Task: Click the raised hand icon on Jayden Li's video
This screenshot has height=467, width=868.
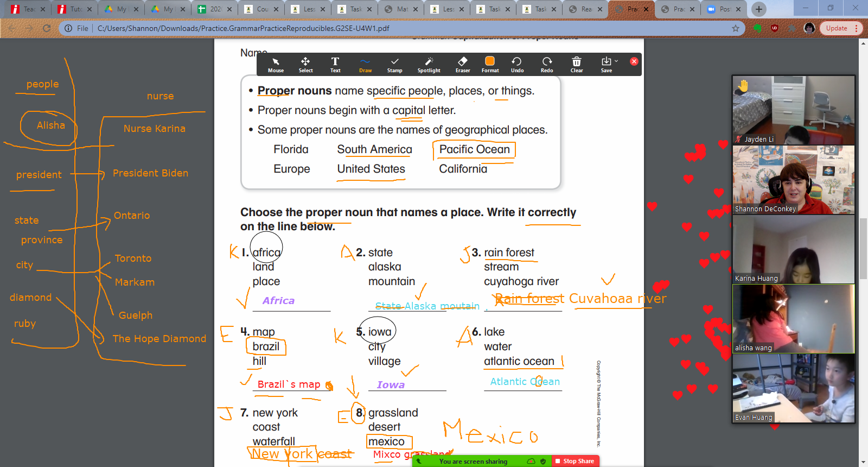Action: 743,85
